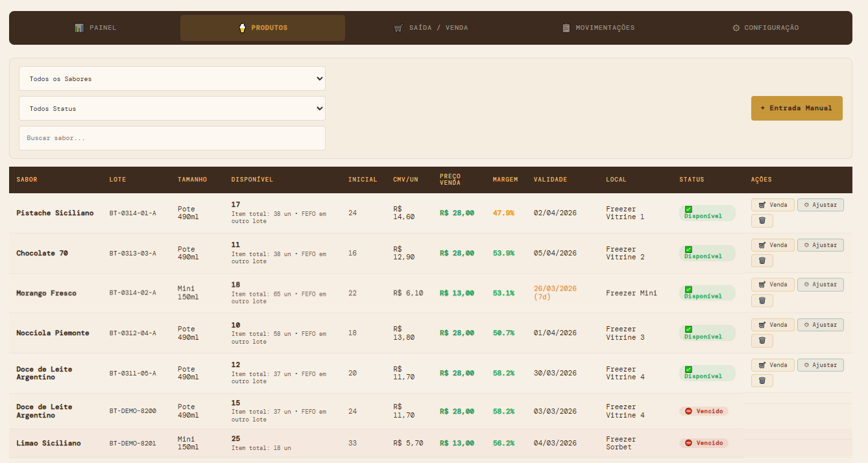The width and height of the screenshot is (868, 463).
Task: Click Ajustar for Chocolate 70
Action: click(820, 245)
